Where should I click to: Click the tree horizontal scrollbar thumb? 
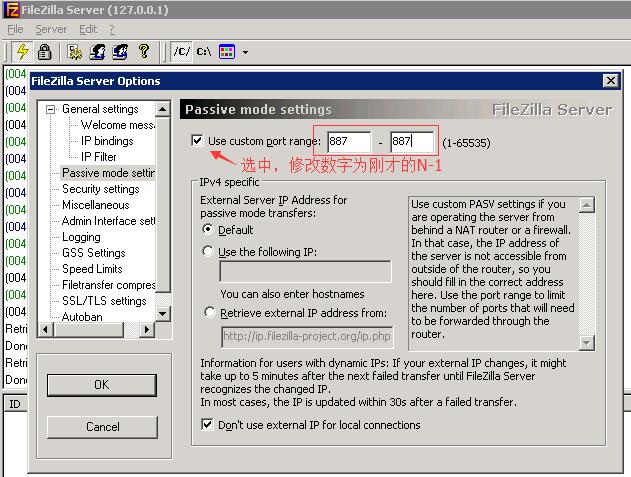click(x=89, y=330)
